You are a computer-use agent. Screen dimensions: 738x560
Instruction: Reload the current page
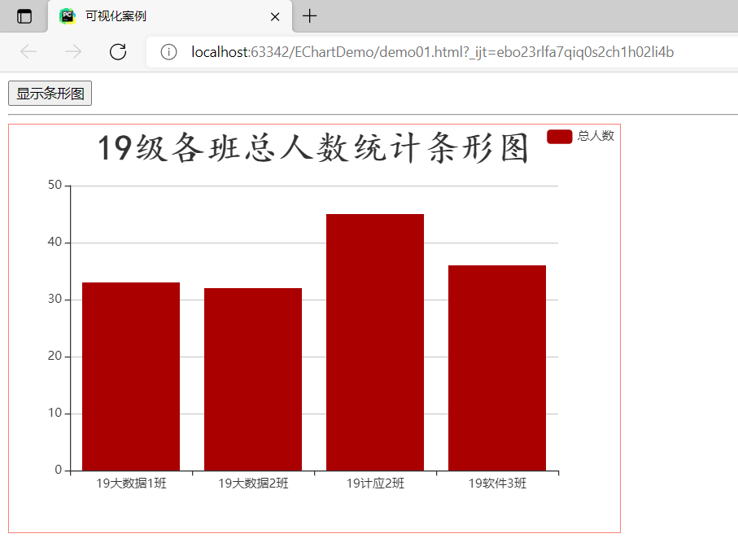pyautogui.click(x=118, y=51)
